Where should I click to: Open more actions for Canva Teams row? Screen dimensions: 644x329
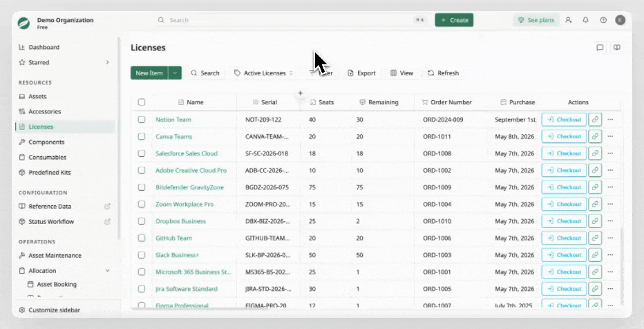coord(610,136)
